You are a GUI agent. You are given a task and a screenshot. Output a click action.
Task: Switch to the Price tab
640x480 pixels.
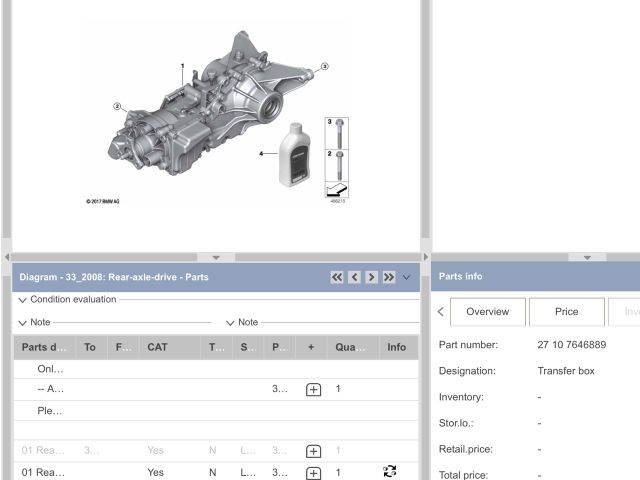point(566,311)
